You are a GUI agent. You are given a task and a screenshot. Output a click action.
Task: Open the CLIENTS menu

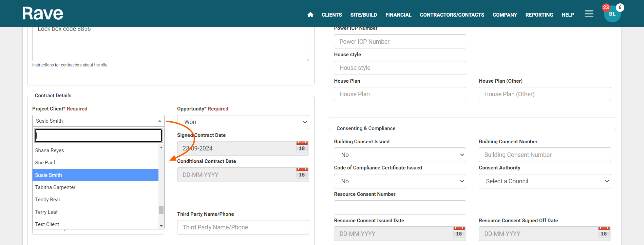(x=332, y=15)
